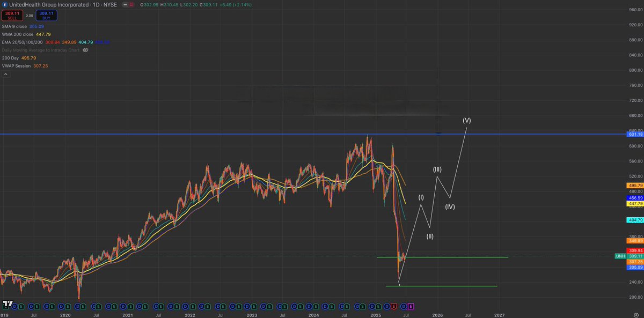644x318 pixels.
Task: Select the wave (I) text label
Action: (421, 198)
